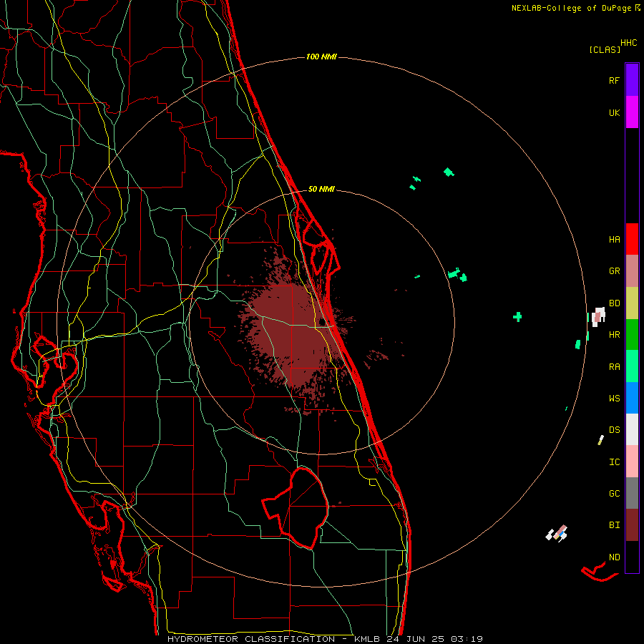Click the "100 NMI" range ring label
This screenshot has height=644, width=644.
click(x=321, y=57)
